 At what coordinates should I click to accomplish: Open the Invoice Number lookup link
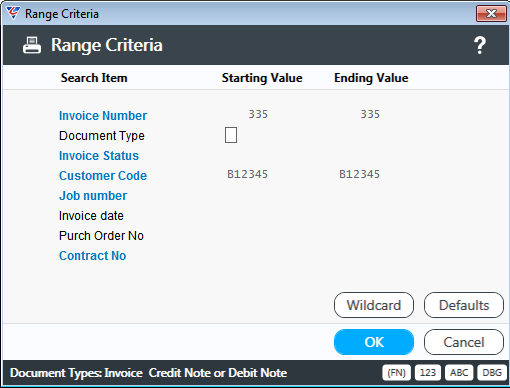(x=103, y=116)
